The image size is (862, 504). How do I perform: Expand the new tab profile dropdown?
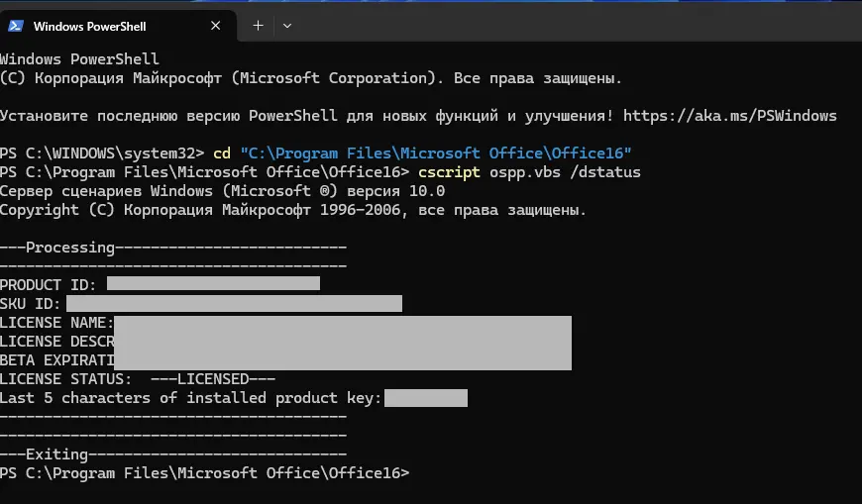[287, 26]
